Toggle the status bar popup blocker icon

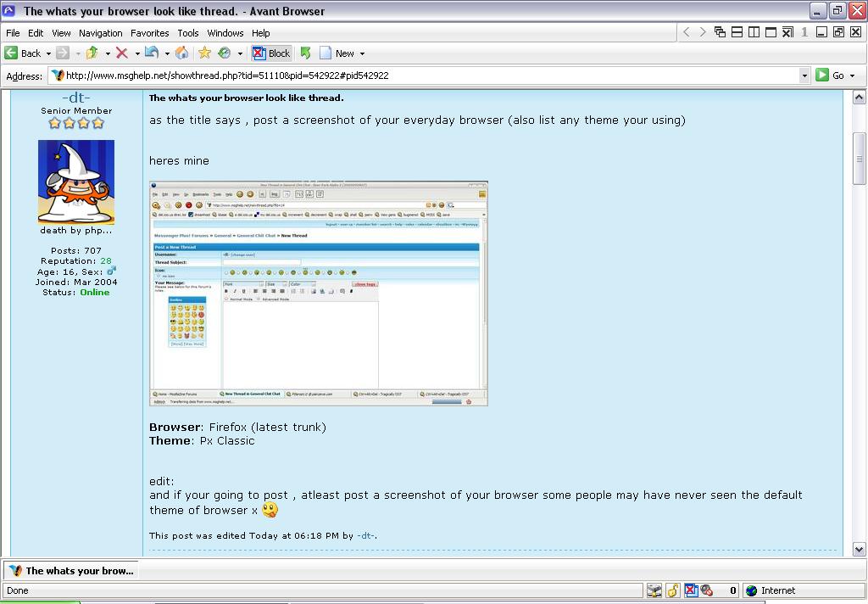coord(691,590)
